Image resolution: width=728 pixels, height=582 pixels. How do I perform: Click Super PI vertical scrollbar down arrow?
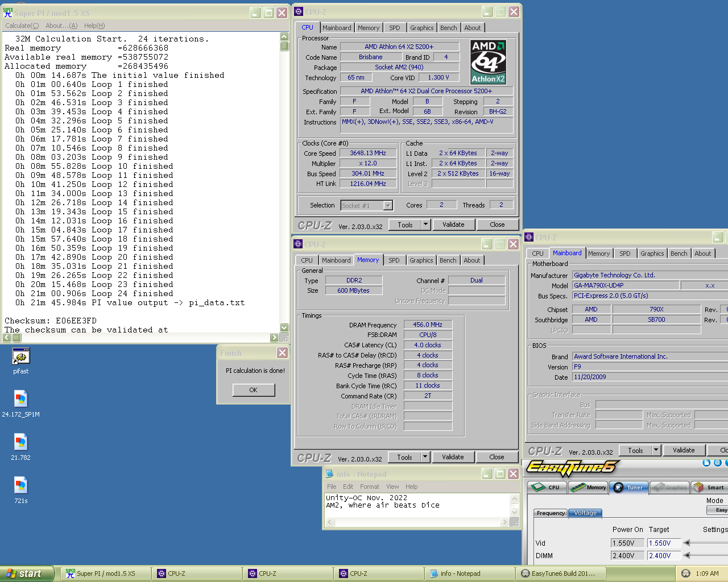[284, 327]
